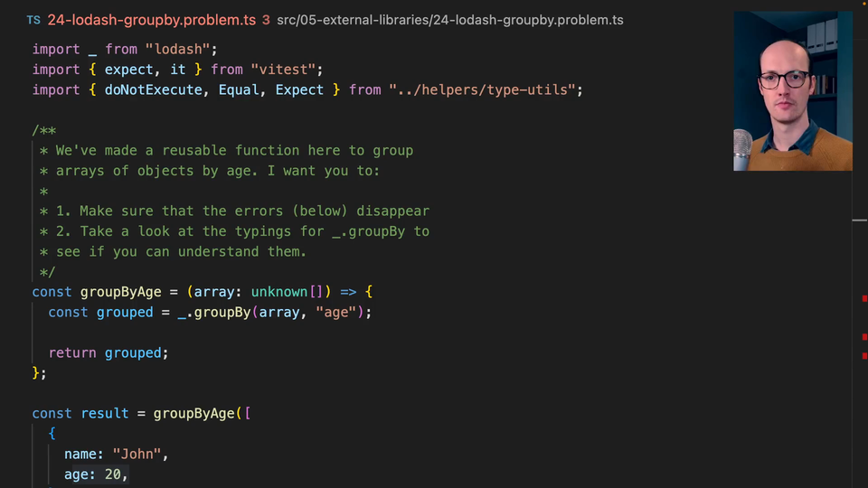
Task: Click the grey cursor position marker in scrollbar
Action: point(859,220)
